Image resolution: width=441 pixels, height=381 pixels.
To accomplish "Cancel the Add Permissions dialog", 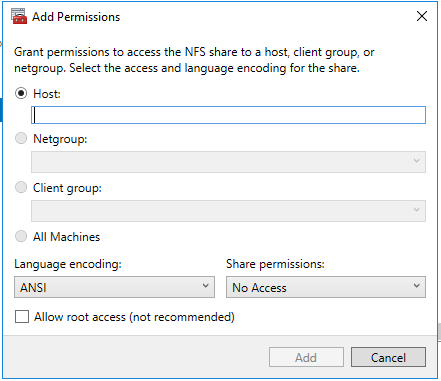I will click(x=388, y=357).
